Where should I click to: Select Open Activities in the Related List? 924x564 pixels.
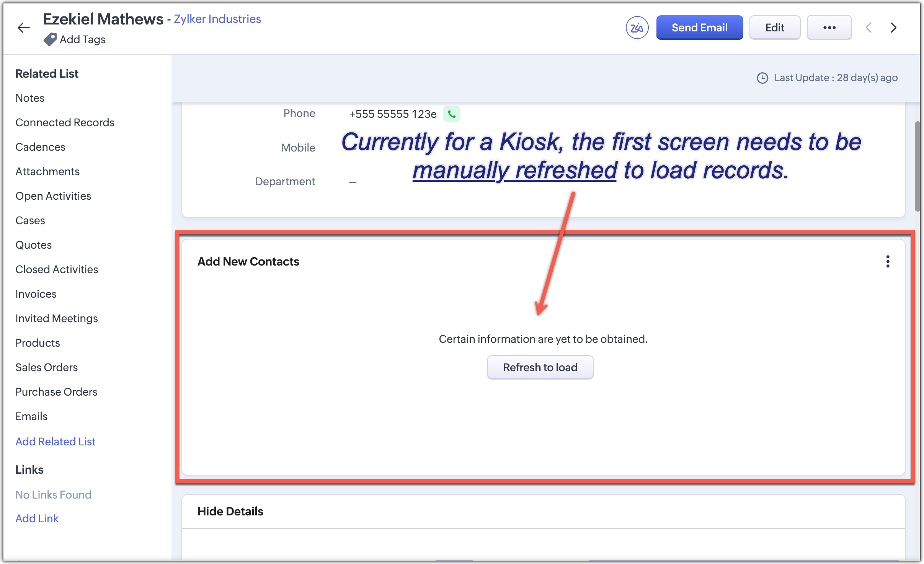point(53,196)
